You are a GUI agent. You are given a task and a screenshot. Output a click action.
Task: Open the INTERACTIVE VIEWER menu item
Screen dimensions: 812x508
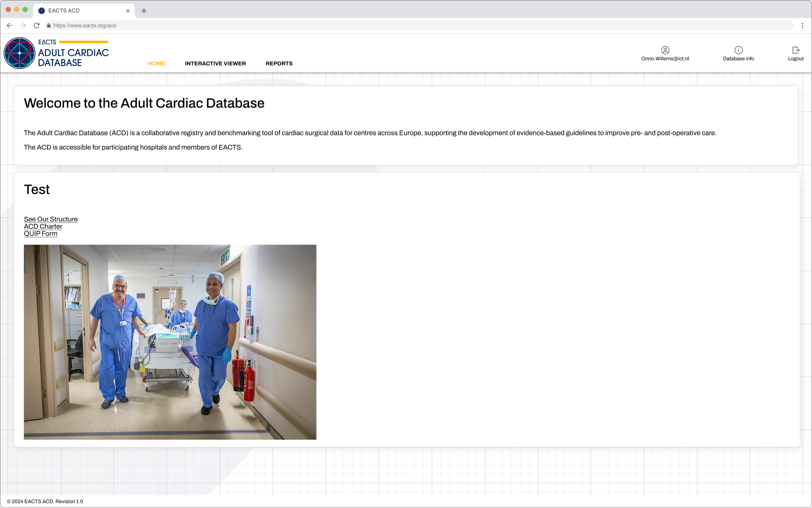tap(215, 63)
